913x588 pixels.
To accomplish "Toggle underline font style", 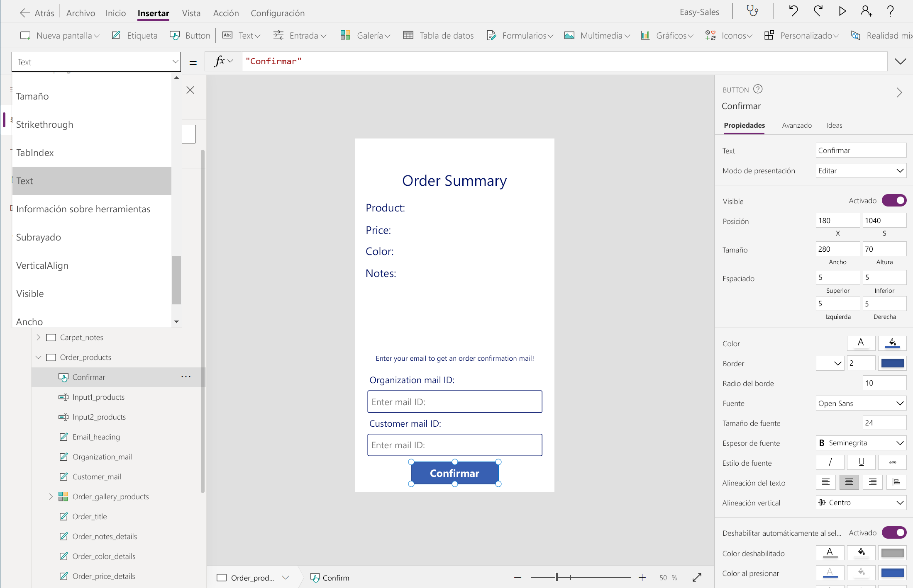I will 861,462.
